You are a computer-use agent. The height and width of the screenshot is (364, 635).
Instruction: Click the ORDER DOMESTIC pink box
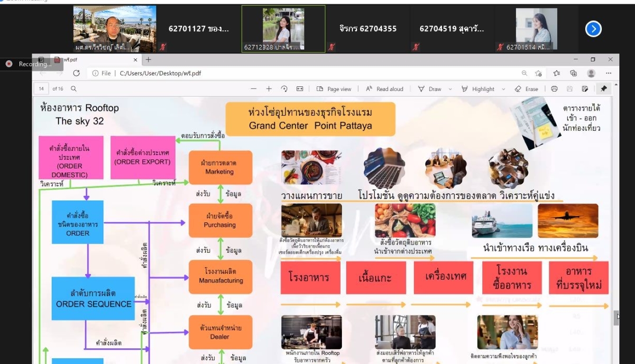point(71,158)
